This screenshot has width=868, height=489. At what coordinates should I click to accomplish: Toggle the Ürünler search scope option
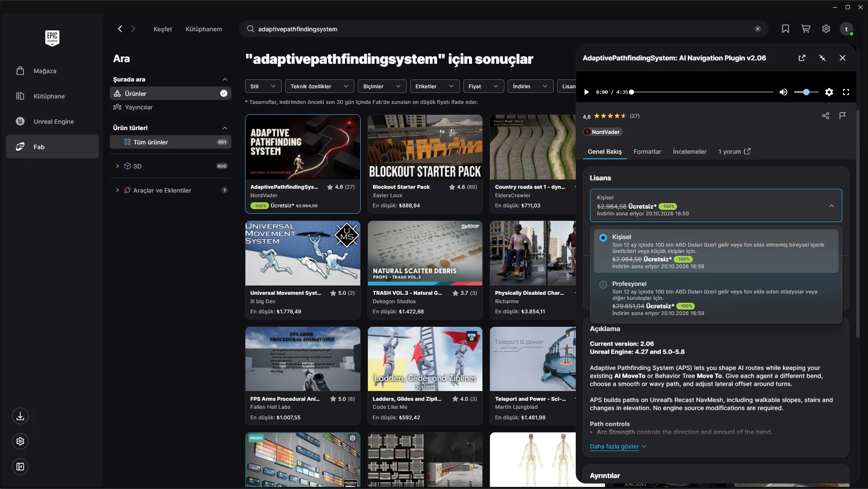point(170,93)
